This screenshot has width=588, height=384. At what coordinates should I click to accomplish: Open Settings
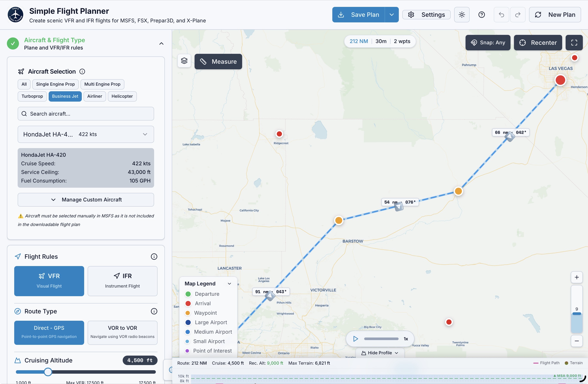pos(426,15)
